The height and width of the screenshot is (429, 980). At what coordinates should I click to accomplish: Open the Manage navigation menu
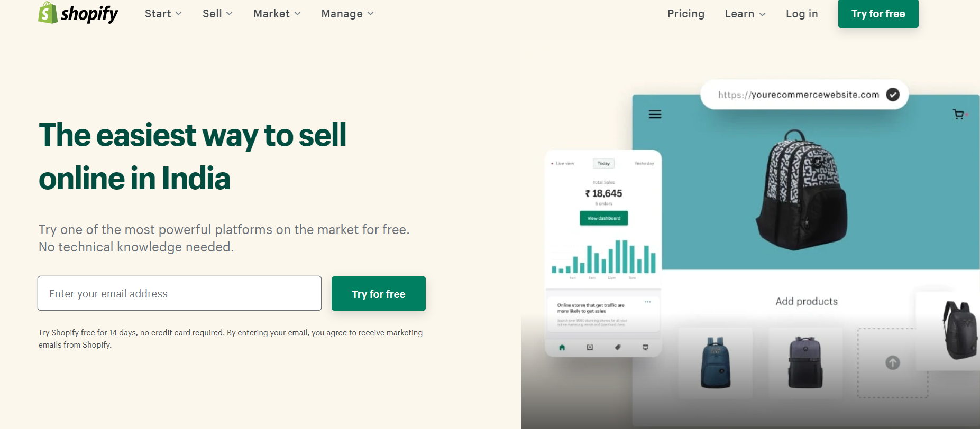(347, 14)
